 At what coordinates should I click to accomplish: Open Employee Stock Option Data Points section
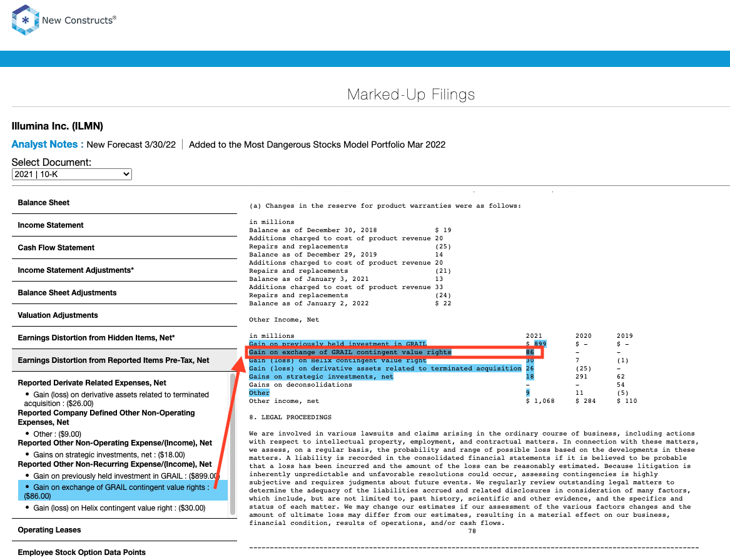[124, 552]
